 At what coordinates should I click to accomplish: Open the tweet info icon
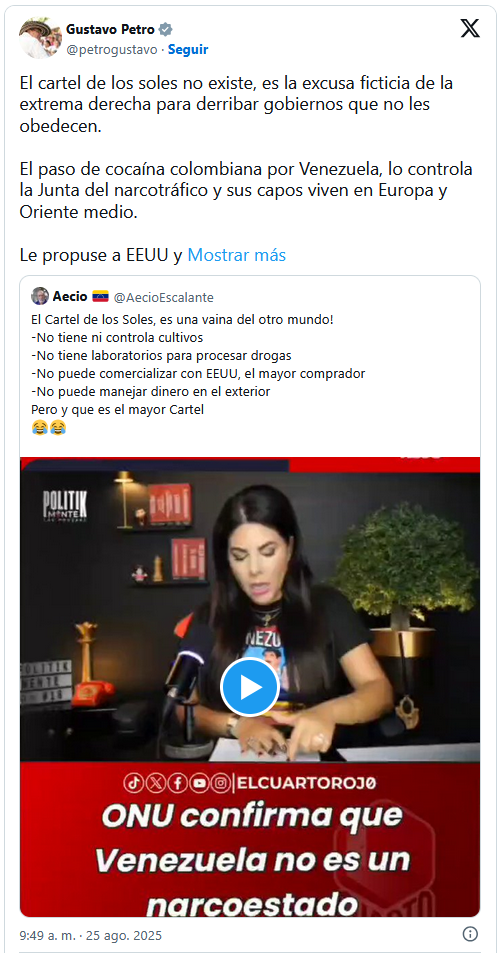point(470,934)
